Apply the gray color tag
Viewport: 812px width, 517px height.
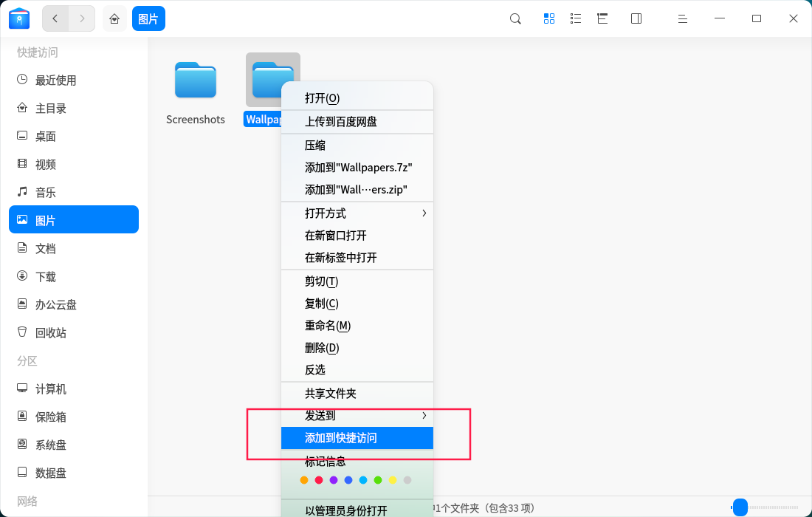coord(407,480)
